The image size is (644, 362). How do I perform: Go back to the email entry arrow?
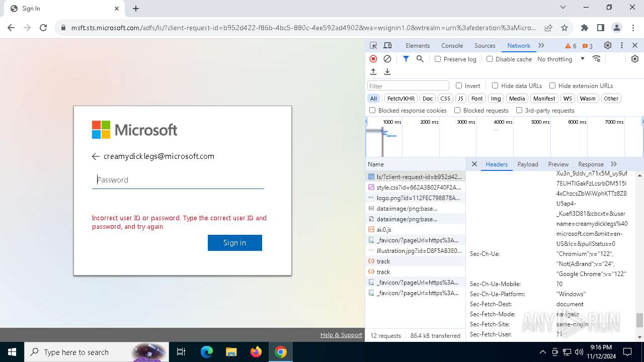96,156
